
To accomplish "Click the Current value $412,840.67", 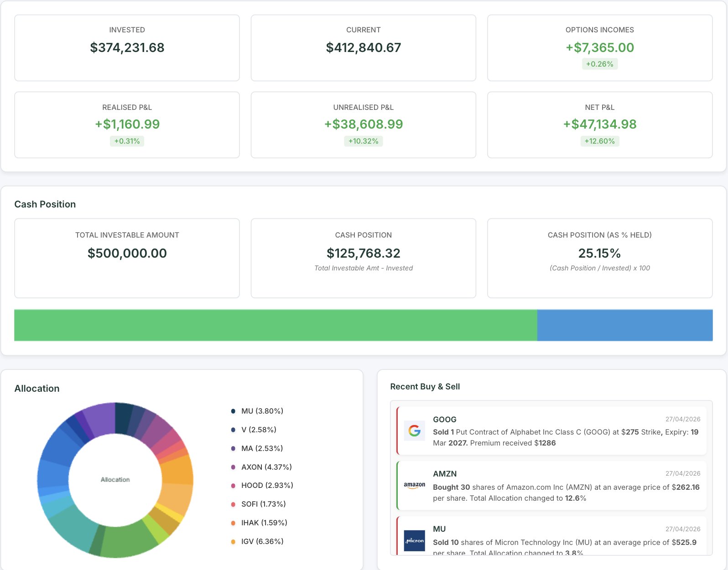I will coord(364,47).
